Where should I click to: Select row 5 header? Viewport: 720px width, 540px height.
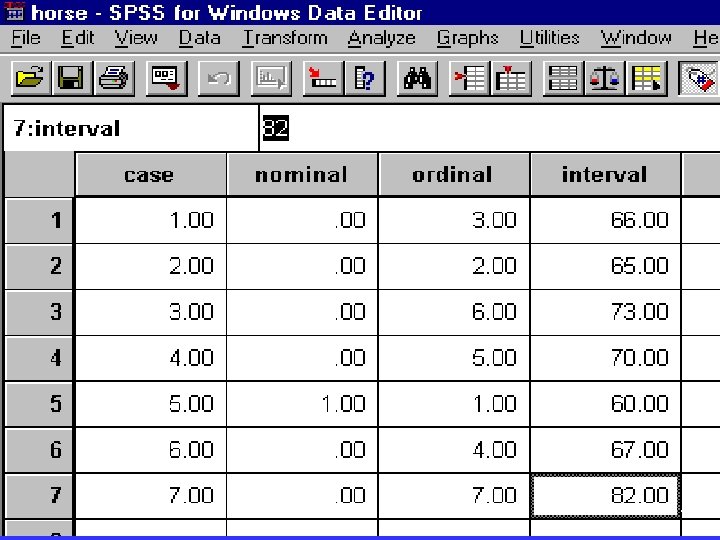(x=39, y=404)
